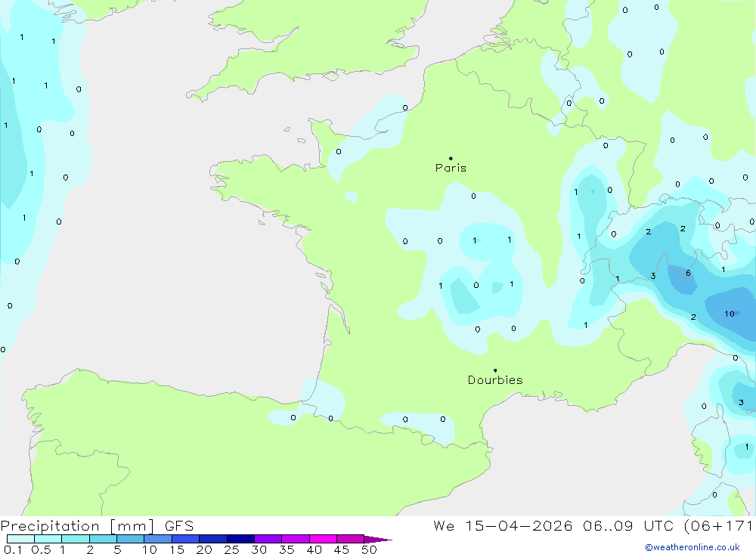
Task: Click the Dourbies city label
Action: click(495, 380)
